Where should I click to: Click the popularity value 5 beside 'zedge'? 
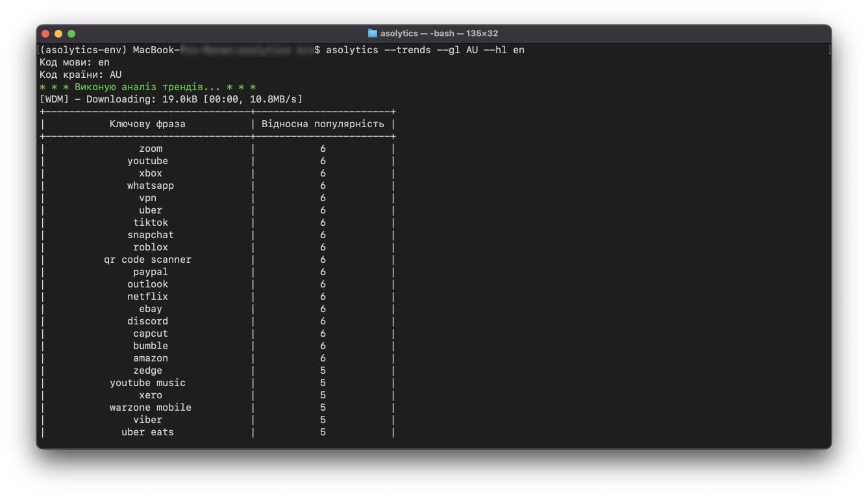323,370
